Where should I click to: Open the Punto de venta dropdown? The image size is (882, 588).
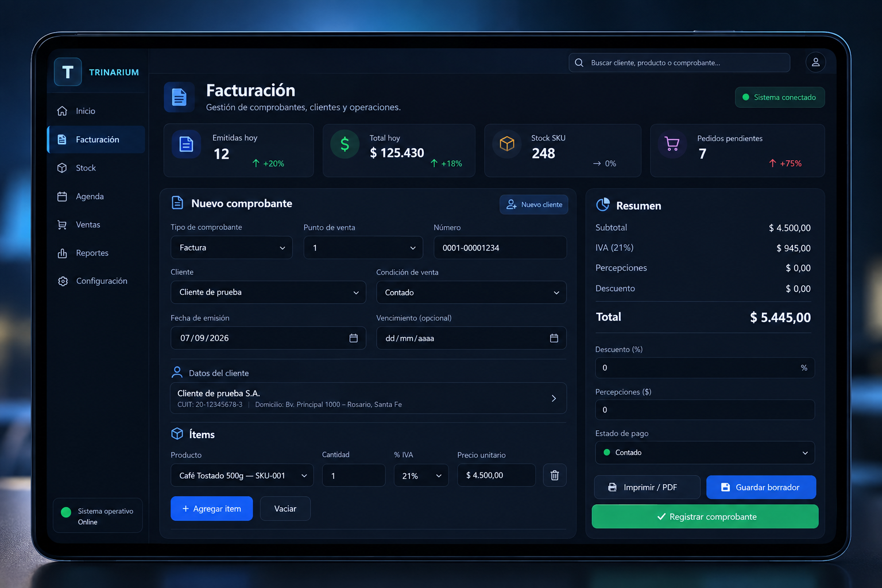point(363,247)
